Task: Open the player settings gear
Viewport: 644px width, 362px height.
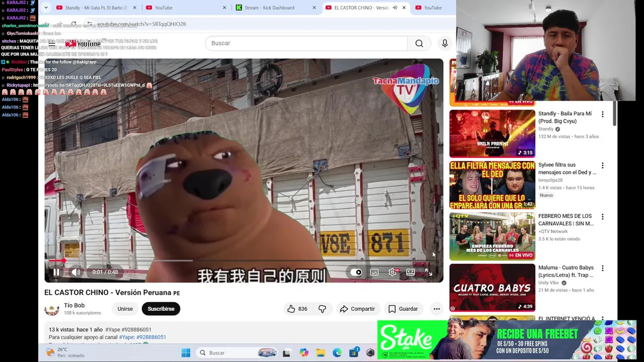Action: pos(392,272)
